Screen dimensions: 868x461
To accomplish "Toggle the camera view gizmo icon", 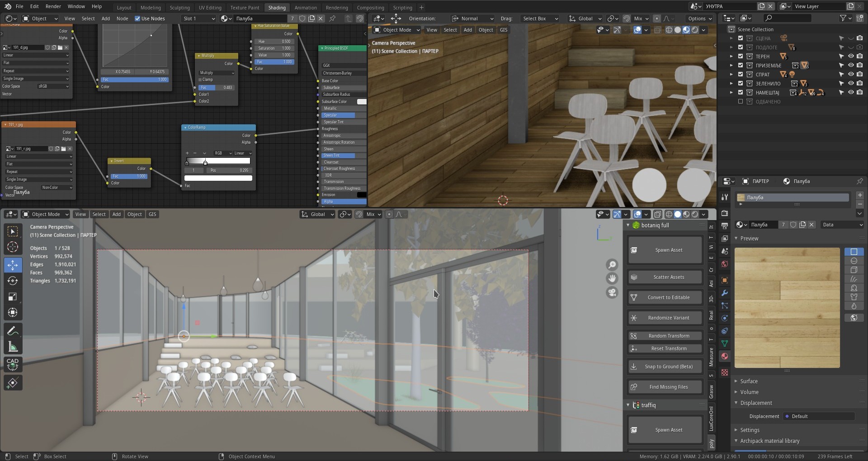I will (x=612, y=292).
